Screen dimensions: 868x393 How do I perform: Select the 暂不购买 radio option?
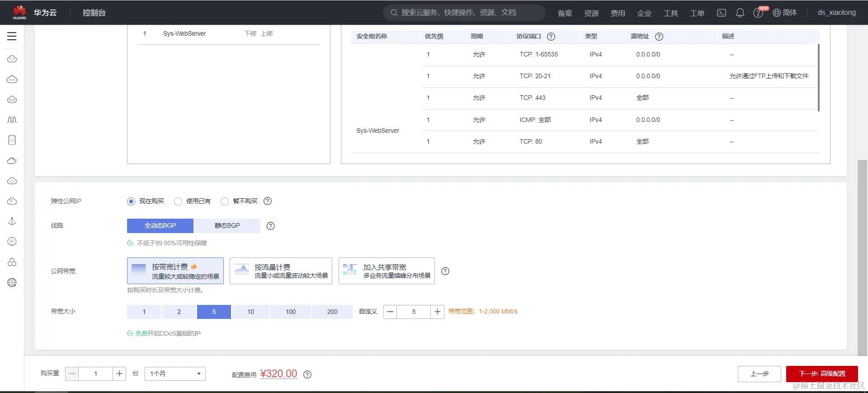(x=225, y=201)
